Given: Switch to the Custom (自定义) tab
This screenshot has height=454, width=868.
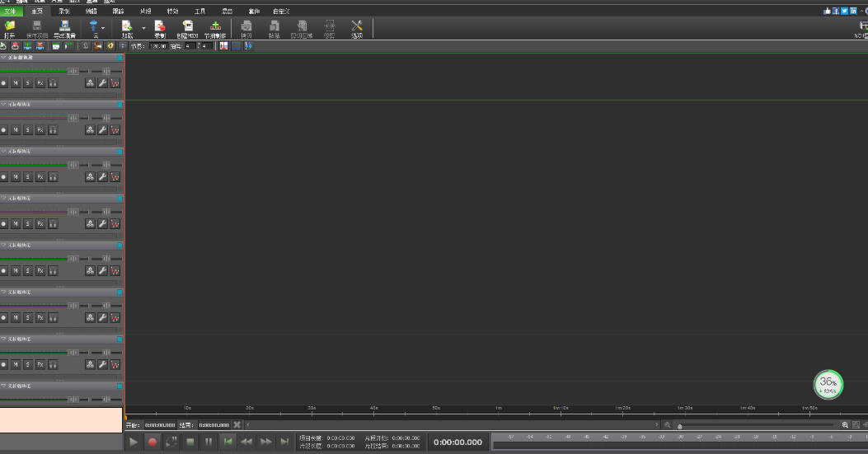Looking at the screenshot, I should click(281, 11).
